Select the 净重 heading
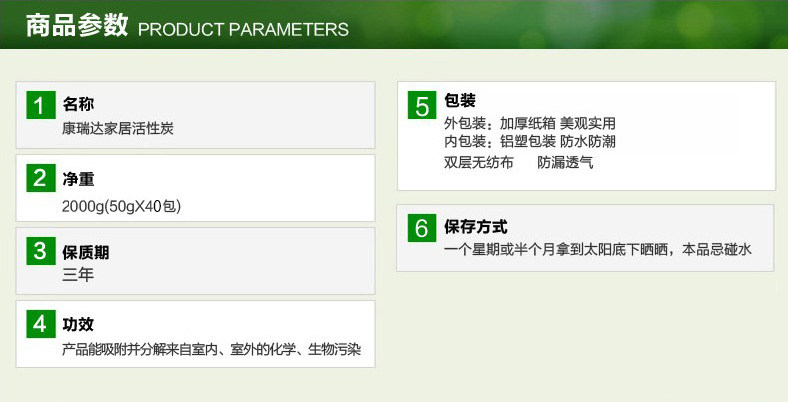Viewport: 788px width, 402px height. tap(78, 180)
